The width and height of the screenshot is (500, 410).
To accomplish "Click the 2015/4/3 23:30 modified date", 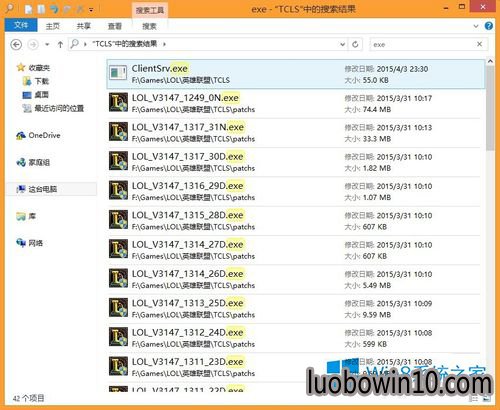I will tap(402, 69).
